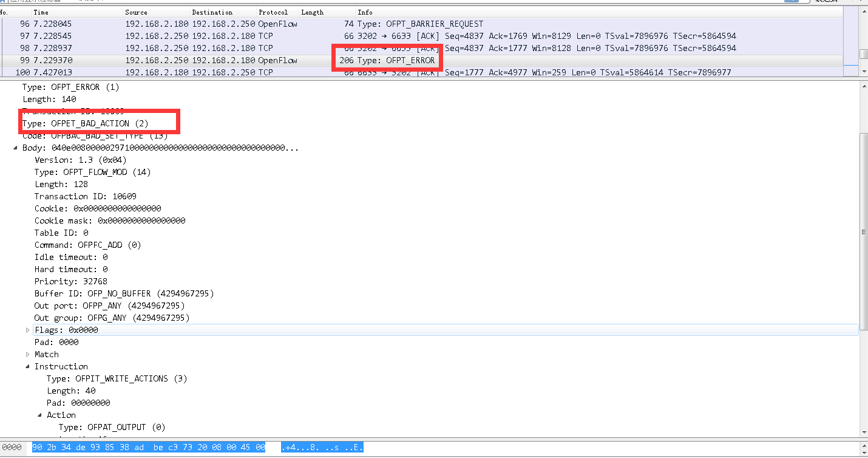The height and width of the screenshot is (458, 868).
Task: Expand the Match section
Action: [28, 354]
